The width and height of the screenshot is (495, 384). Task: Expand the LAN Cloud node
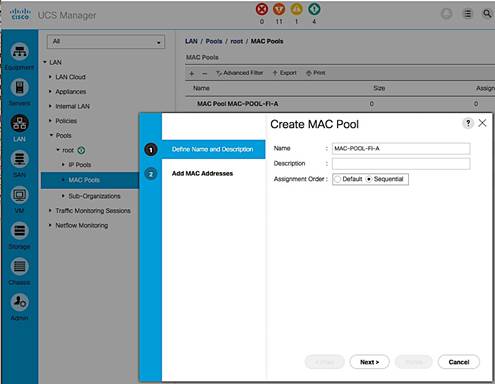click(50, 77)
